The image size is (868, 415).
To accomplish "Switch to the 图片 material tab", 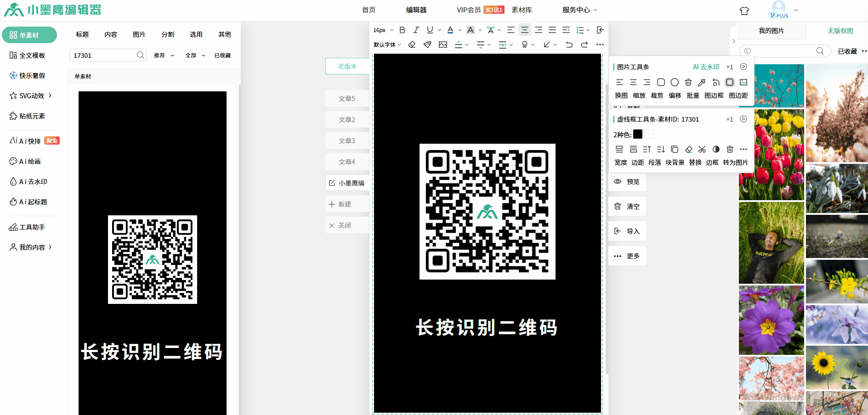I will click(x=139, y=34).
